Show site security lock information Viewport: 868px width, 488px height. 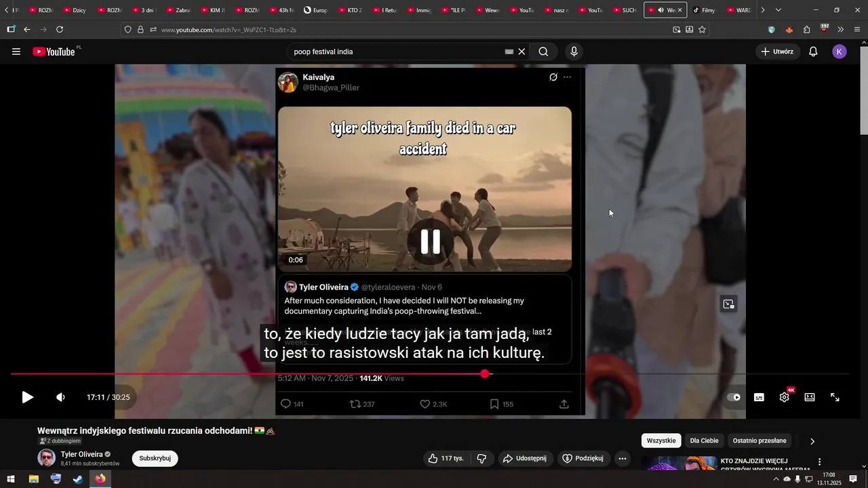141,30
